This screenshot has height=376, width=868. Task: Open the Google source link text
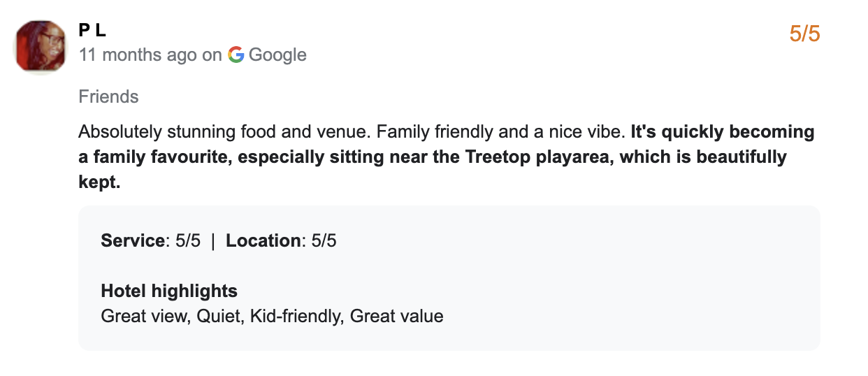(277, 55)
